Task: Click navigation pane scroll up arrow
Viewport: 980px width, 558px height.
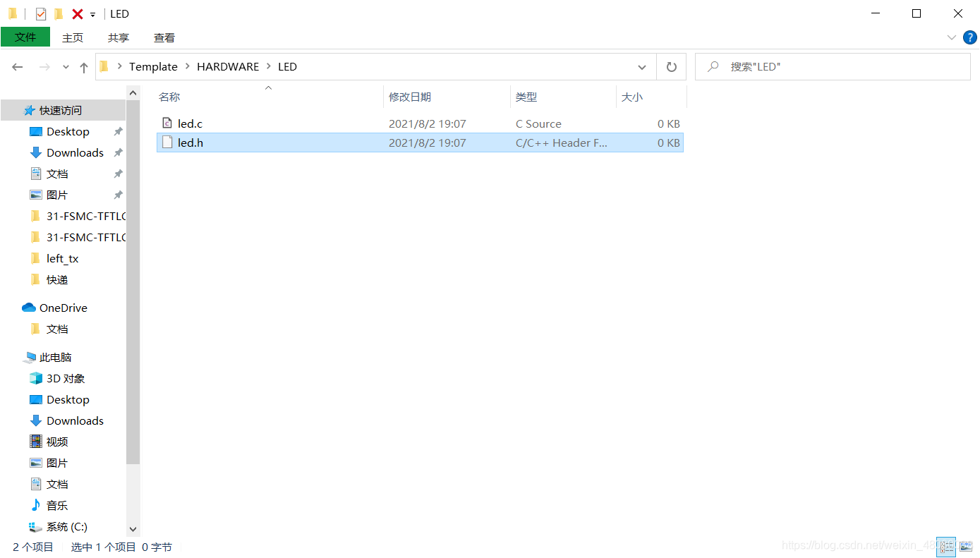Action: coord(133,92)
